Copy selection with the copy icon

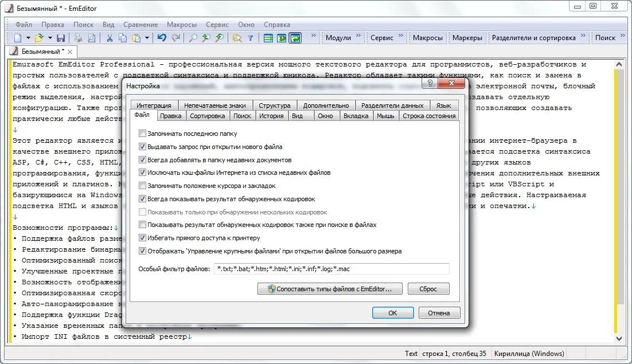pos(123,38)
